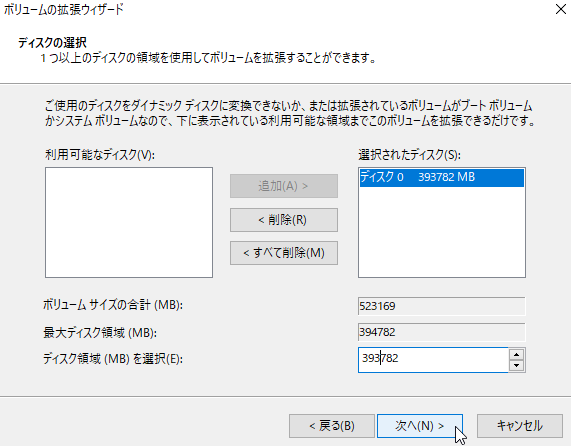Screen dimensions: 571x446
Task: Go back with < 戻る(B) button
Action: [x=332, y=426]
